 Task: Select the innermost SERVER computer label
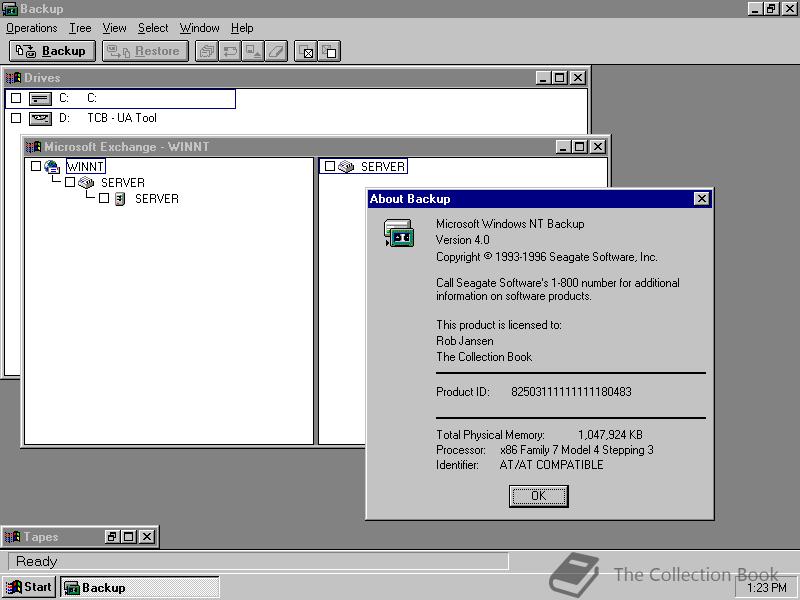coord(157,199)
